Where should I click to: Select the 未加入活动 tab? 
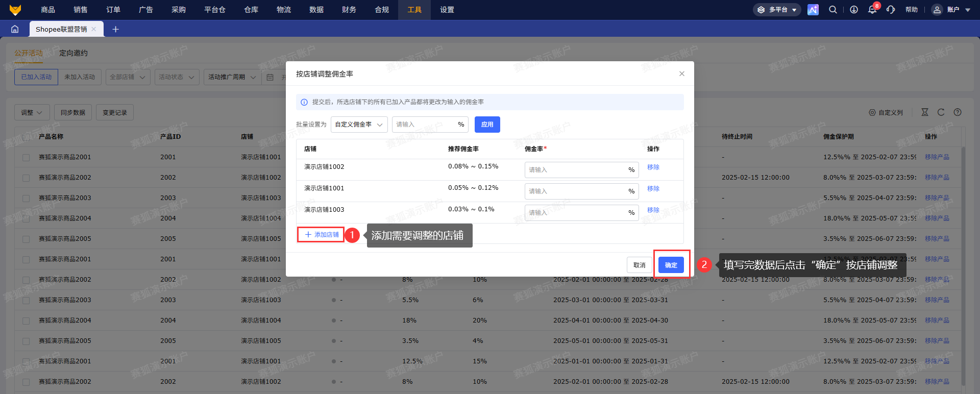(80, 77)
